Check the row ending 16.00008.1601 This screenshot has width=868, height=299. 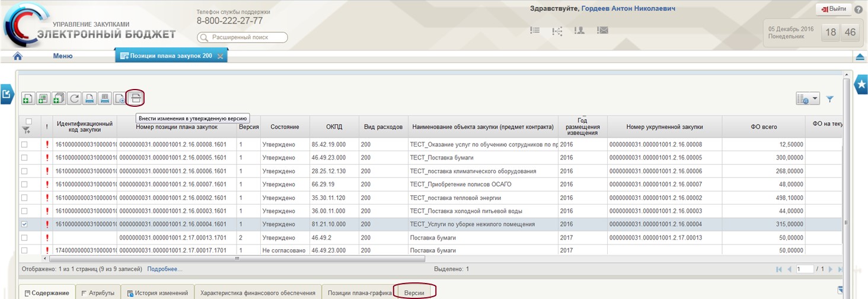[24, 144]
